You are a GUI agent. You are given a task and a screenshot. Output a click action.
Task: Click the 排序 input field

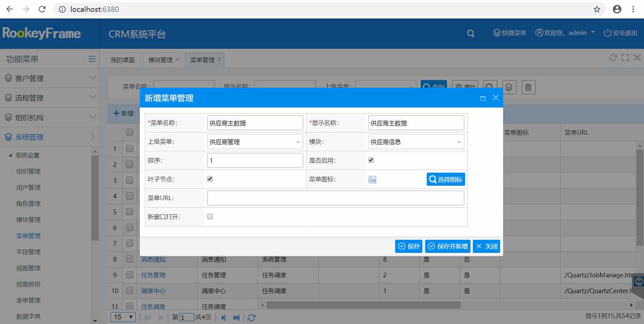coord(255,161)
